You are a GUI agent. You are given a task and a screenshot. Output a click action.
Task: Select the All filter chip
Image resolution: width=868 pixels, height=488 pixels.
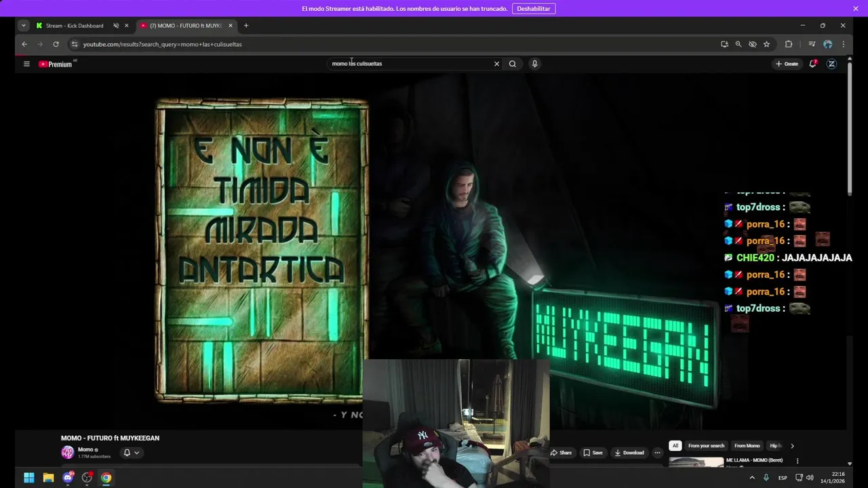tap(675, 446)
